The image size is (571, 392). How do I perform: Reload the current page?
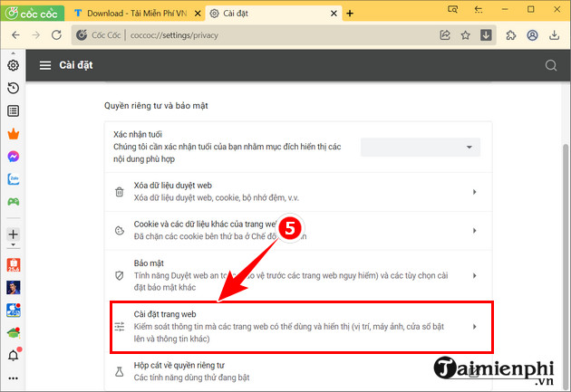coord(58,36)
